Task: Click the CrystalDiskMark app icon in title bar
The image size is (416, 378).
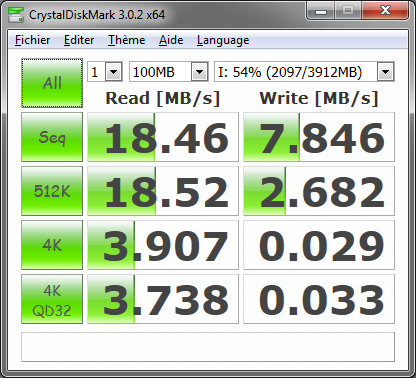Action: click(16, 15)
